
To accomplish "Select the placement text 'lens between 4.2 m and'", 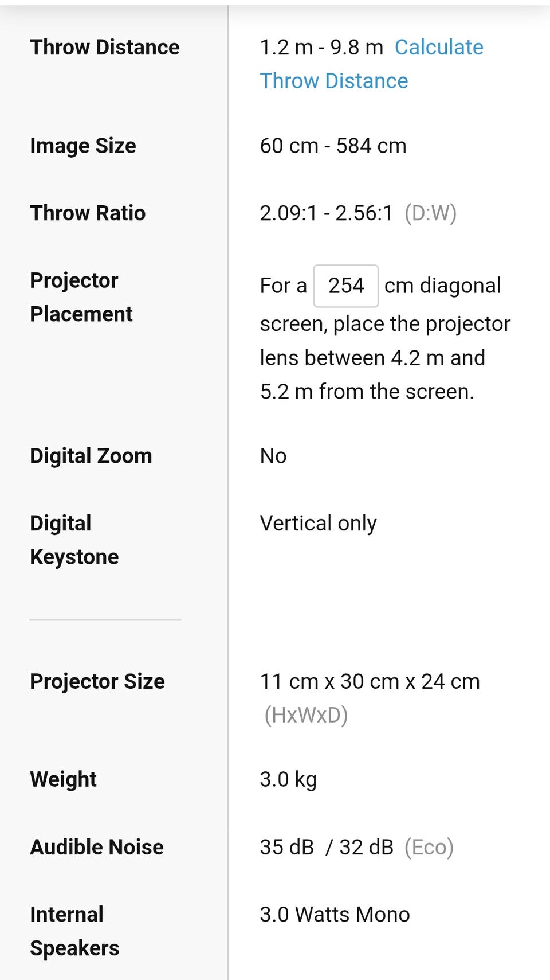I will [x=372, y=358].
